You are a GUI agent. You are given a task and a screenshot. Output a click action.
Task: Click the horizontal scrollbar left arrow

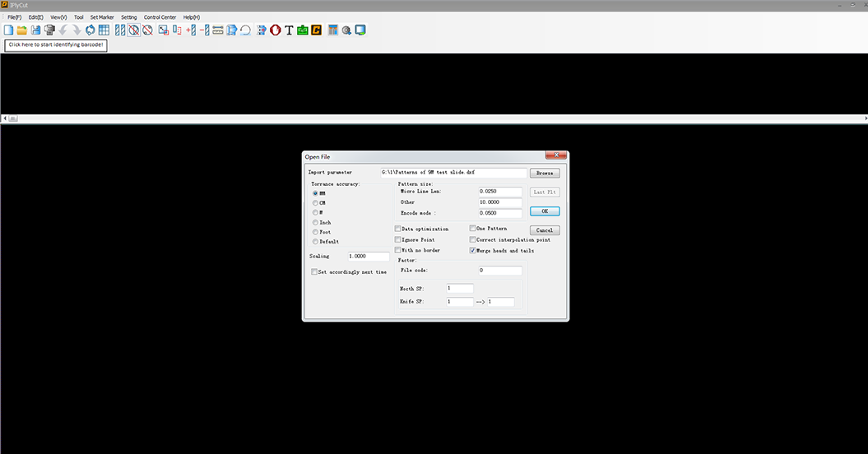[4, 119]
